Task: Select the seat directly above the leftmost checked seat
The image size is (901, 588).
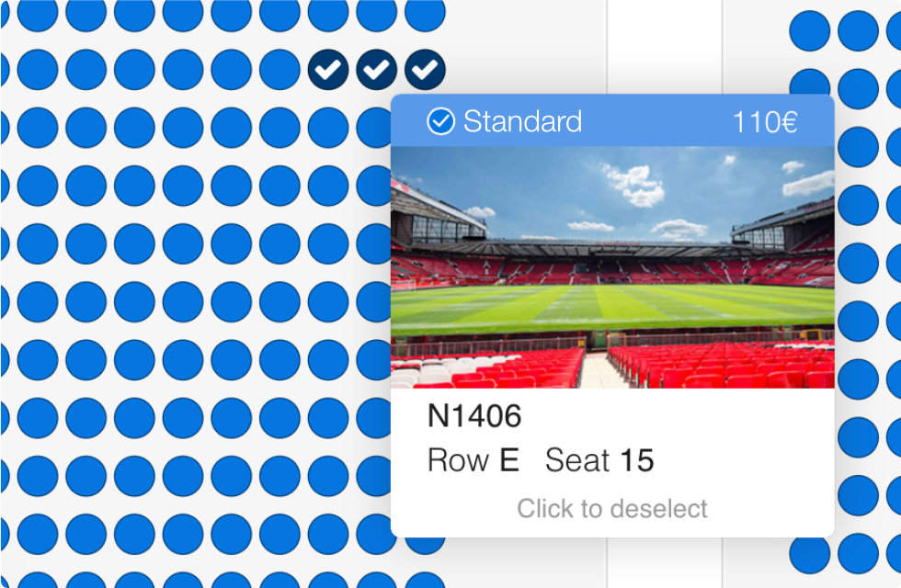Action: point(328,13)
